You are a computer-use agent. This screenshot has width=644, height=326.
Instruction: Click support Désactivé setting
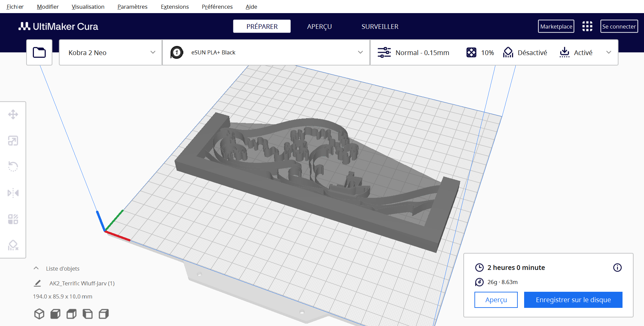coord(525,52)
